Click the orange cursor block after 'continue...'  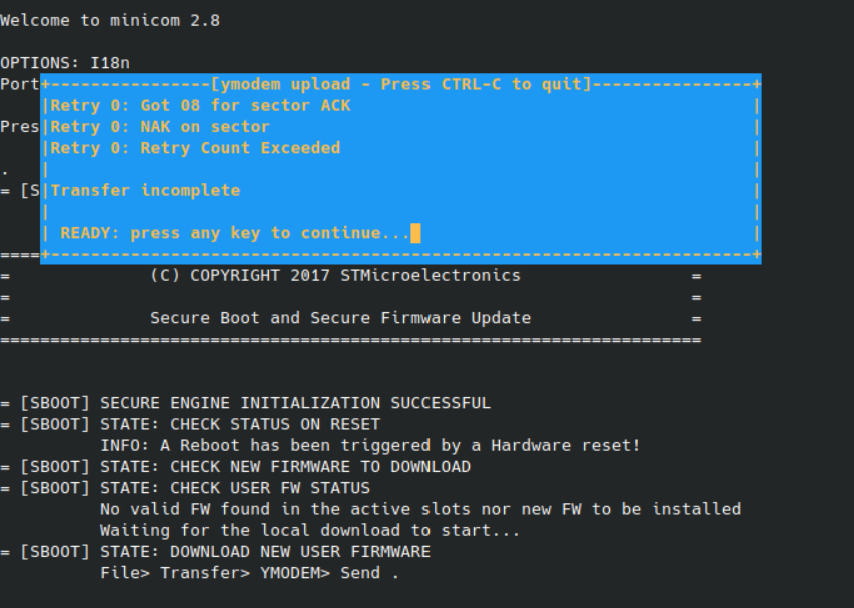pyautogui.click(x=415, y=233)
